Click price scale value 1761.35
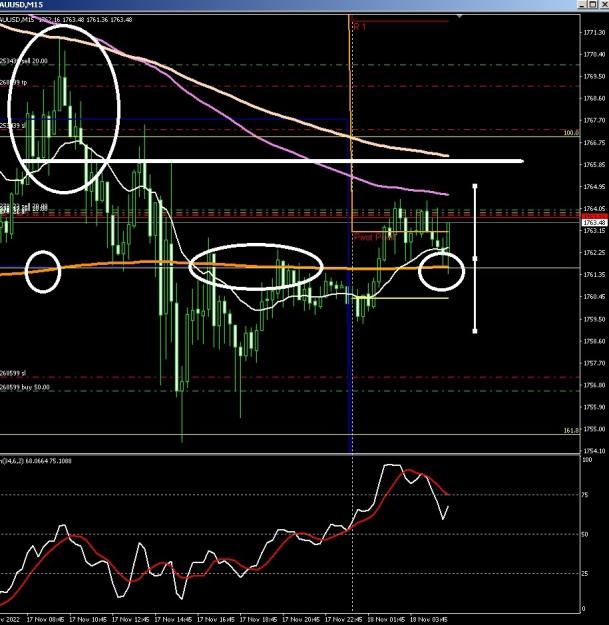The height and width of the screenshot is (625, 609). [594, 275]
